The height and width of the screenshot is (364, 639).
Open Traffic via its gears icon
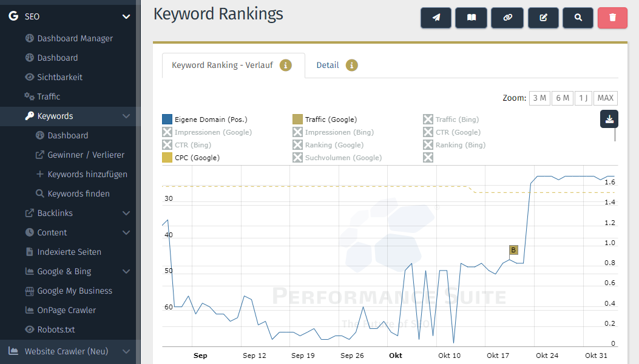coord(29,96)
